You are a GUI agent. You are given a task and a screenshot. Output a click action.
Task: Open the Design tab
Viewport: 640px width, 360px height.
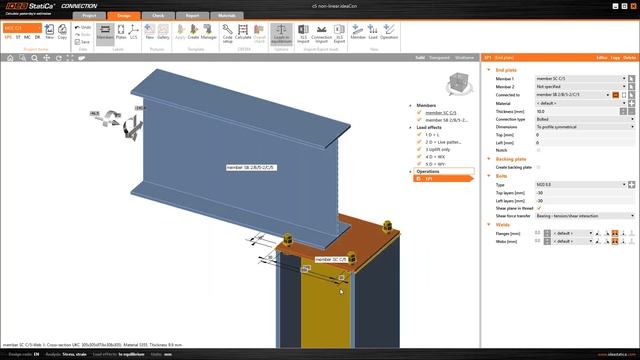coord(124,16)
